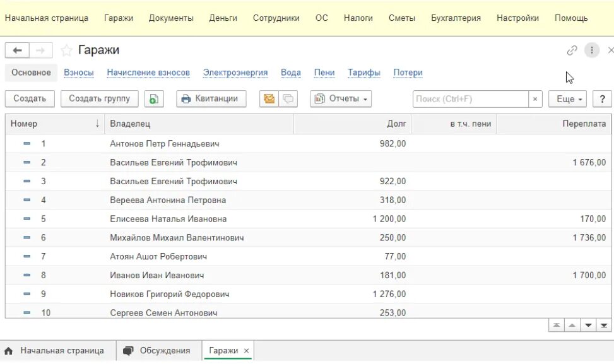The width and height of the screenshot is (614, 364).
Task: Jump to the first row of the list
Action: point(557,326)
